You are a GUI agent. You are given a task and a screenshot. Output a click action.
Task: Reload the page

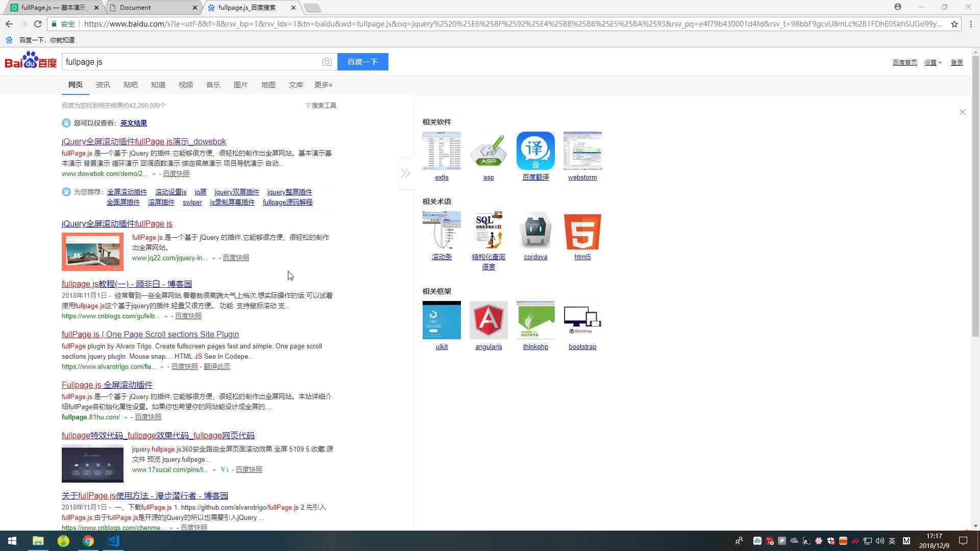(x=37, y=24)
